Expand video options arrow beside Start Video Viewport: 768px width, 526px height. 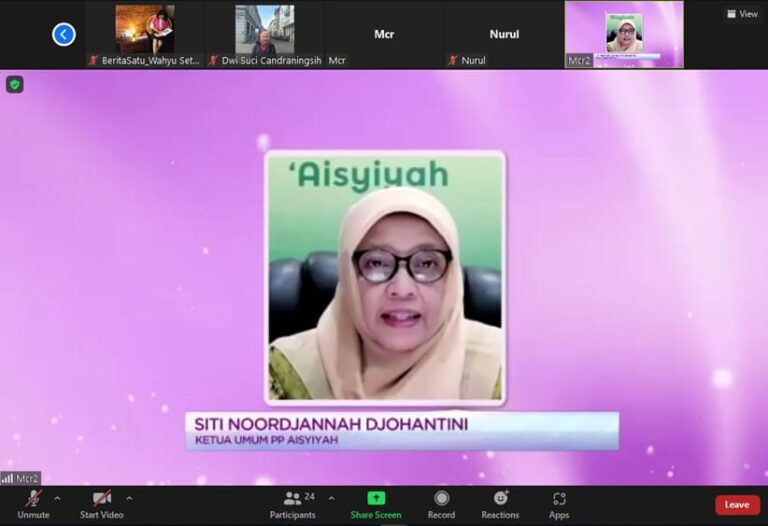(129, 499)
